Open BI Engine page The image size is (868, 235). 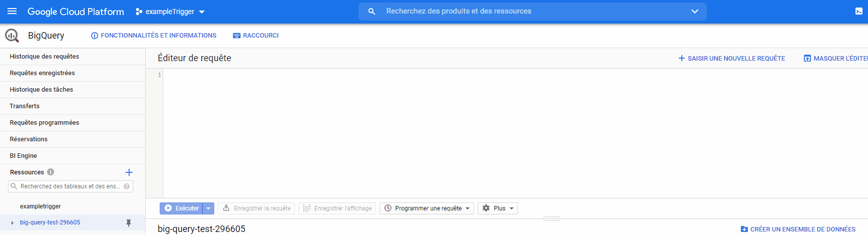73,156
